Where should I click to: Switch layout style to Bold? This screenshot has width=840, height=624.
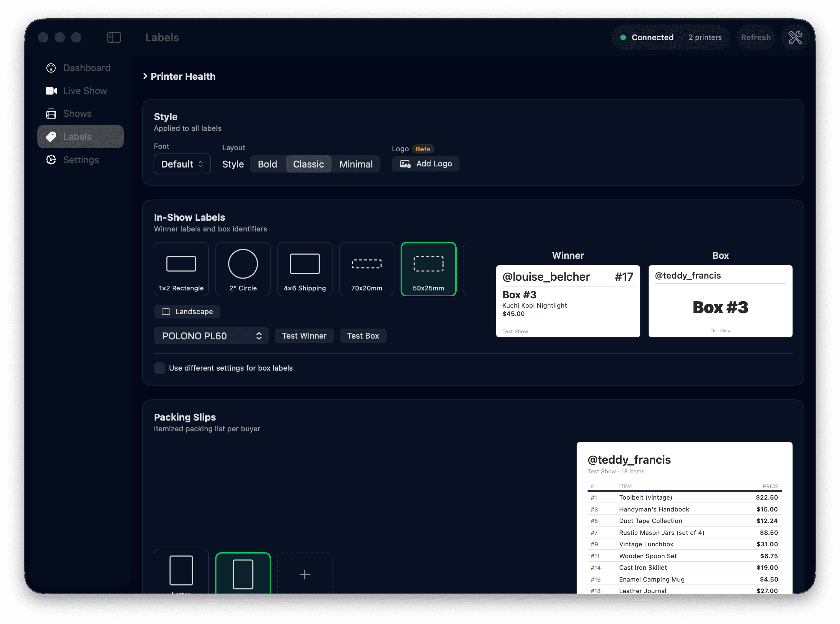267,164
